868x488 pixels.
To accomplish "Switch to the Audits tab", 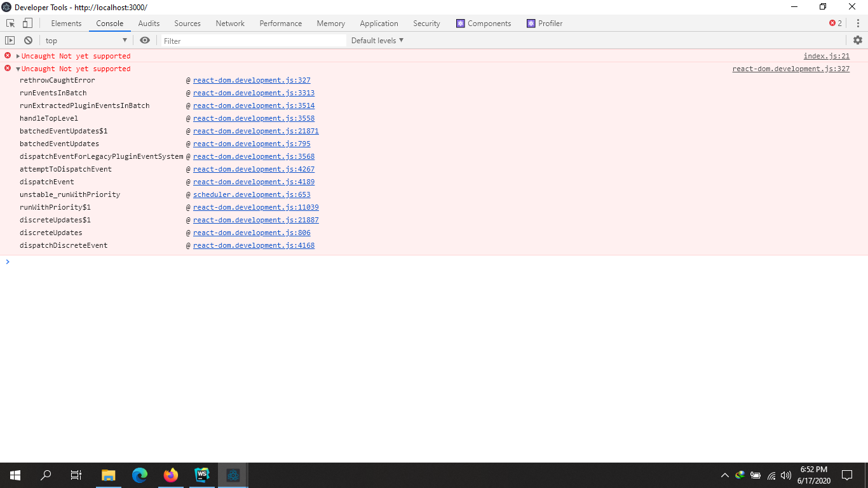I will 149,24.
